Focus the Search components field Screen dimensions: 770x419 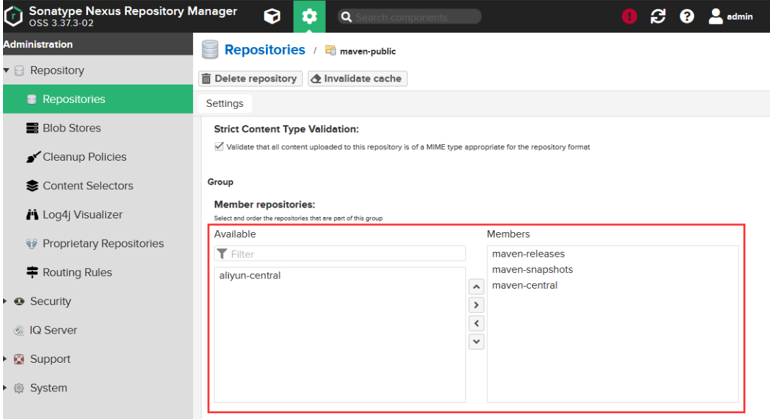[x=410, y=17]
